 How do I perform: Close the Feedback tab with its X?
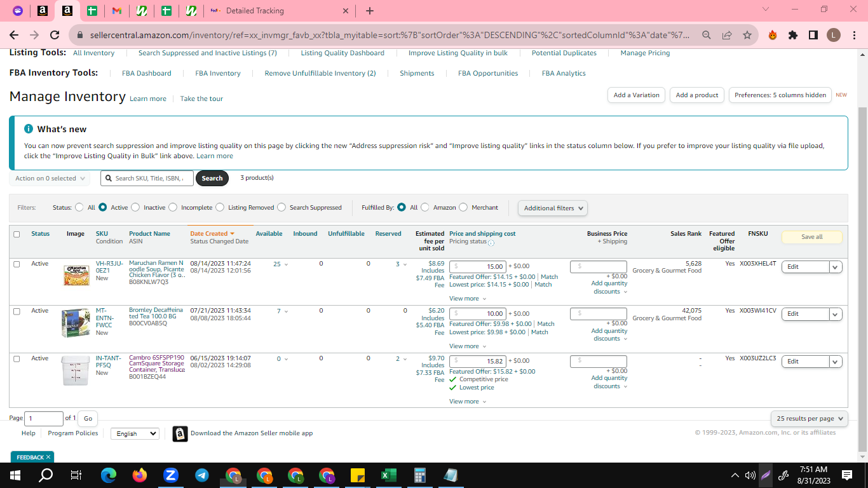pos(48,457)
